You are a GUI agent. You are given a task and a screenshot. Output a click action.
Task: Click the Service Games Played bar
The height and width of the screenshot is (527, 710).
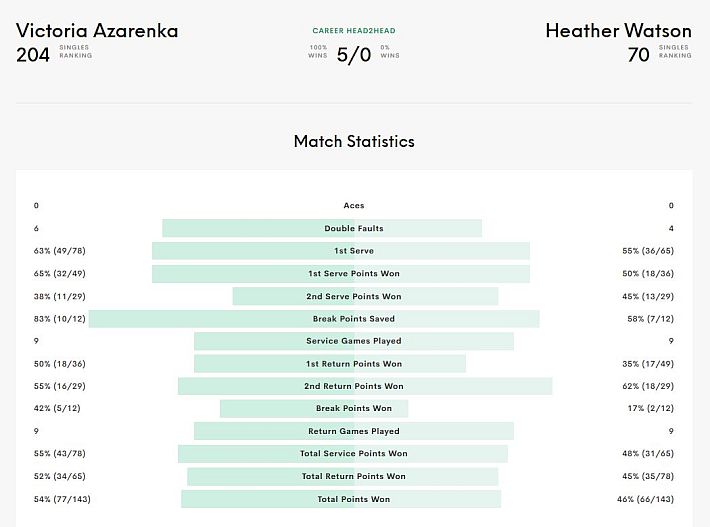(x=354, y=341)
